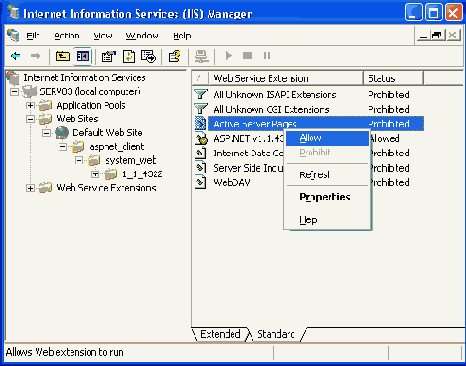The height and width of the screenshot is (366, 466).
Task: Choose Help in the context menu
Action: pyautogui.click(x=327, y=220)
